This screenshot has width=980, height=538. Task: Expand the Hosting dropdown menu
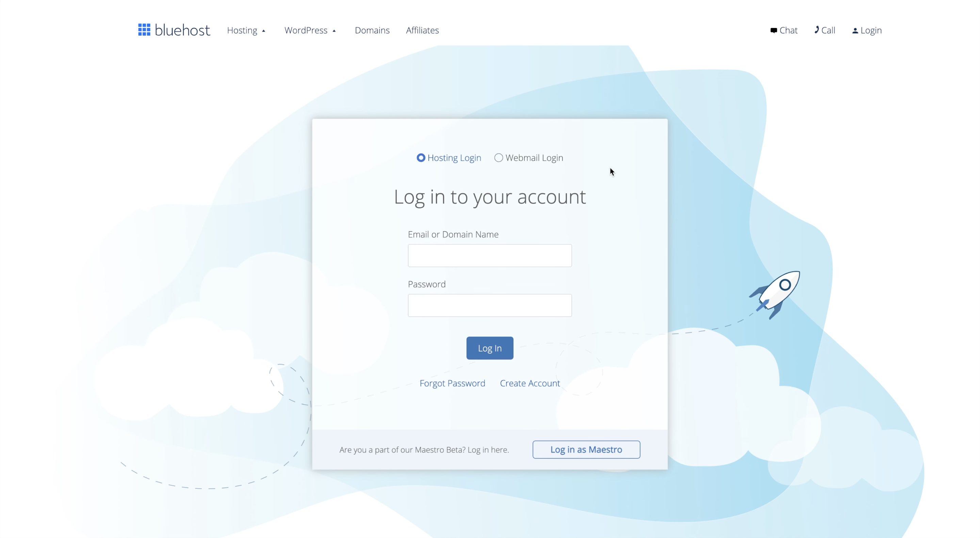pyautogui.click(x=246, y=30)
